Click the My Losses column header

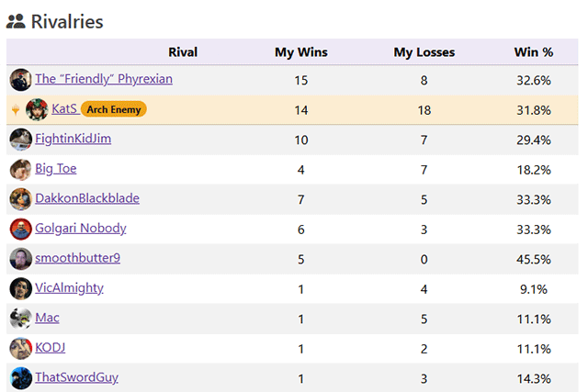(424, 52)
